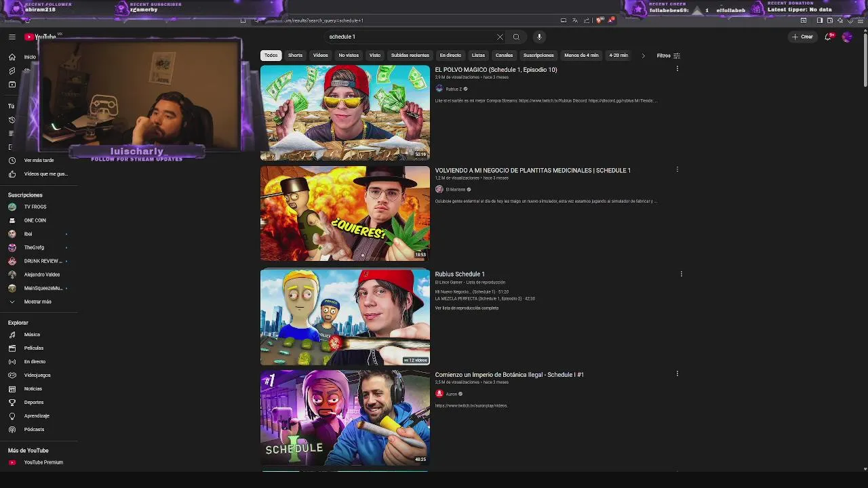Open Ver más tarde in sidebar
This screenshot has height=488, width=868.
39,161
